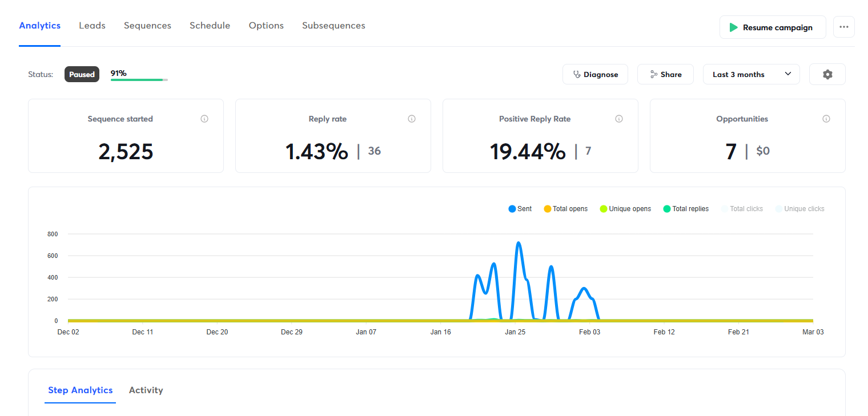The image size is (868, 416).
Task: Click the info icon on Reply rate
Action: pyautogui.click(x=412, y=119)
